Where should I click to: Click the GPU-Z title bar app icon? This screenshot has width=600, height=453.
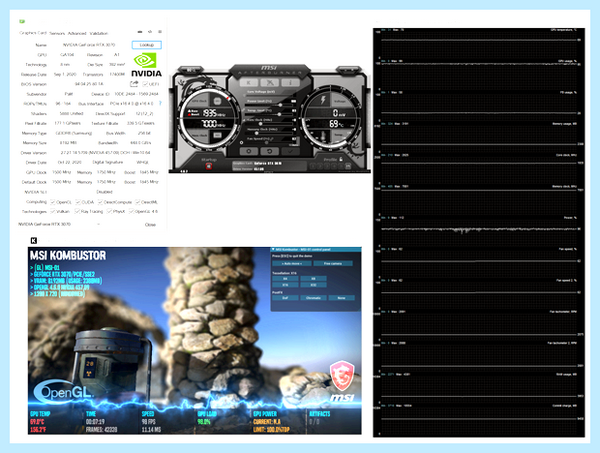pyautogui.click(x=22, y=21)
